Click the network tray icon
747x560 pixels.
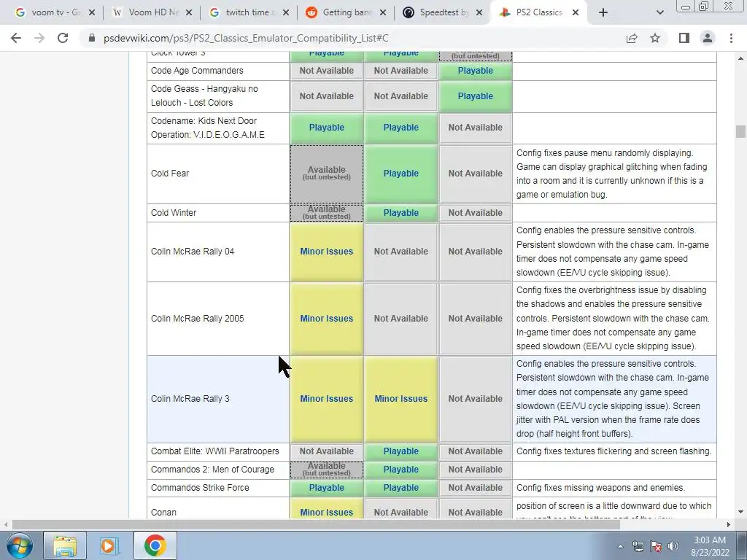click(x=638, y=546)
